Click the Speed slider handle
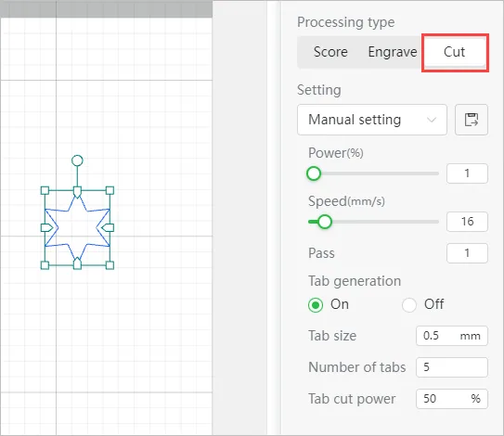Viewport: 504px width, 436px height. point(325,222)
